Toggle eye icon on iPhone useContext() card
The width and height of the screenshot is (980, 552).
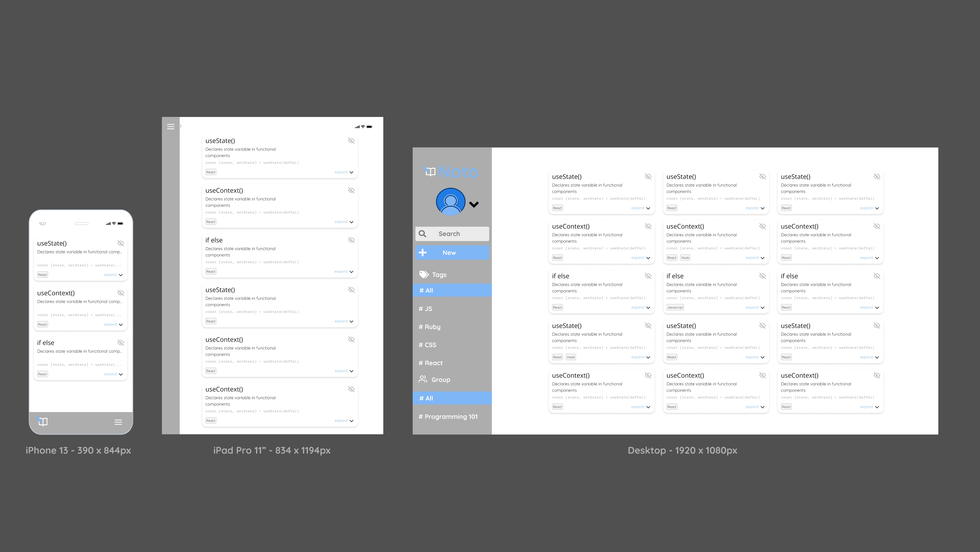point(121,293)
